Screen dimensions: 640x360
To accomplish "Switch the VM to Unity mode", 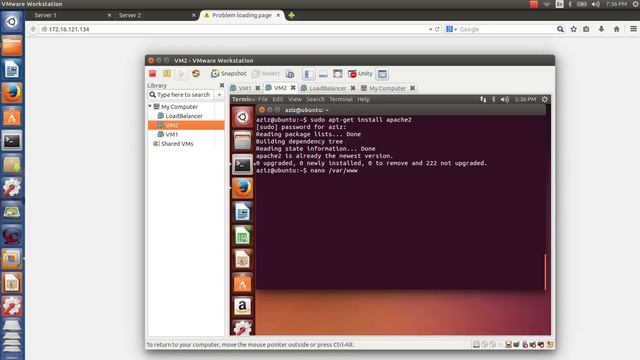I will 360,74.
